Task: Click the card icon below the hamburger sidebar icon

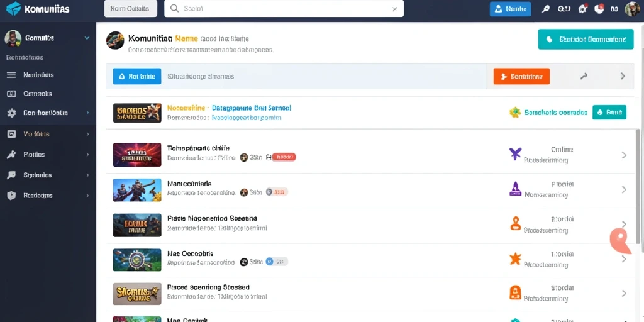Action: (11, 94)
